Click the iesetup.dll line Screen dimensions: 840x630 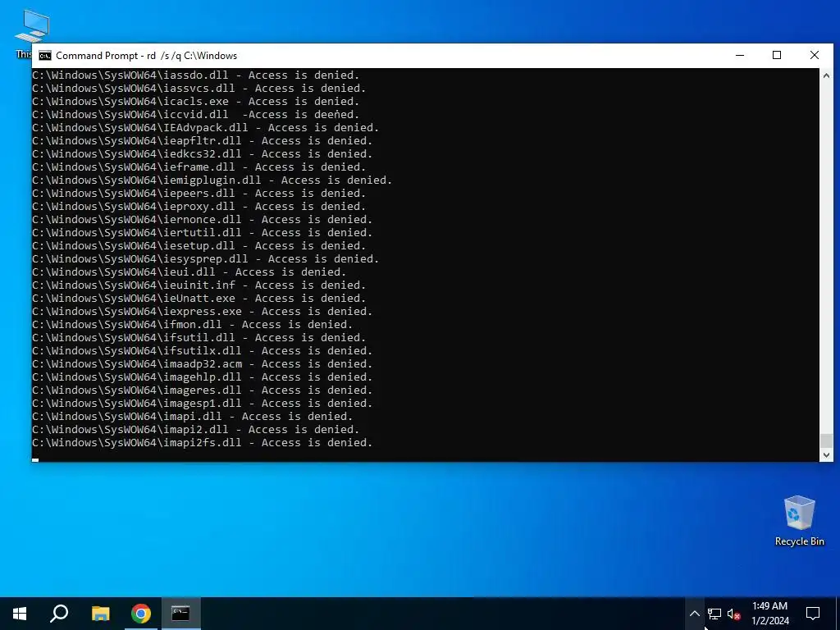(199, 246)
